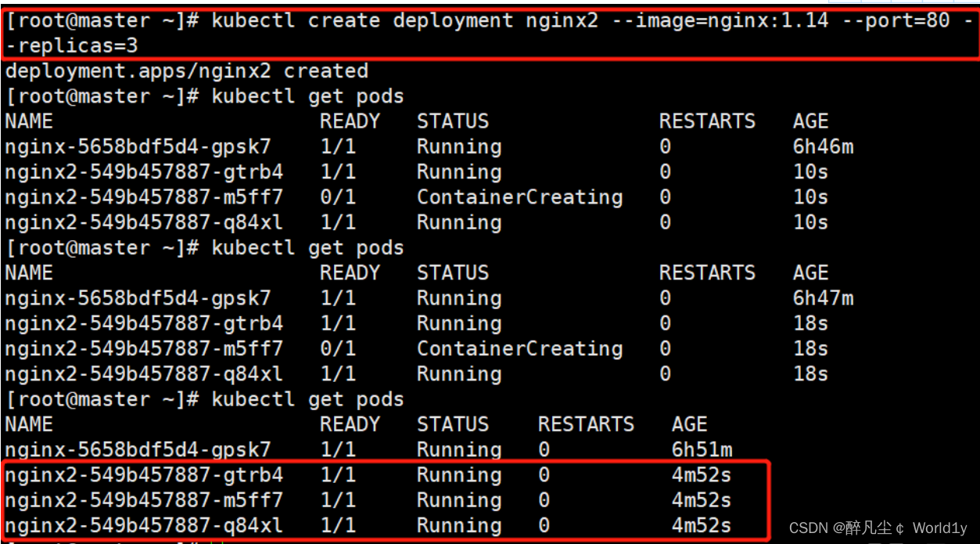Click the last "kubectl get pods" command
This screenshot has height=544, width=980.
point(307,399)
